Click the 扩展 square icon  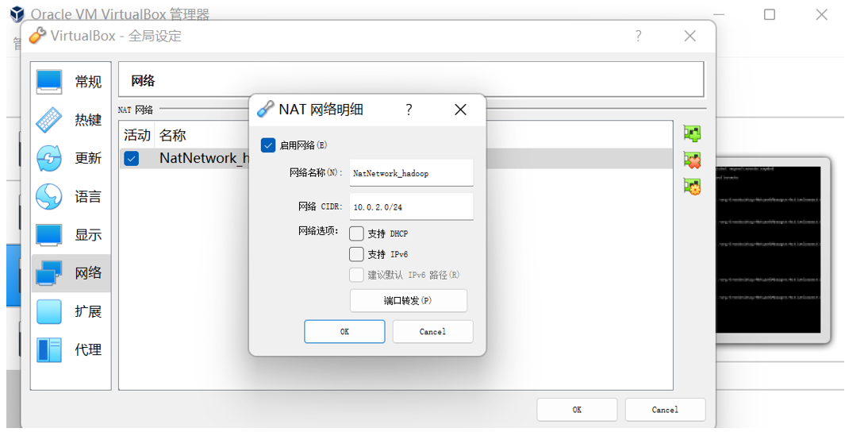coord(49,311)
